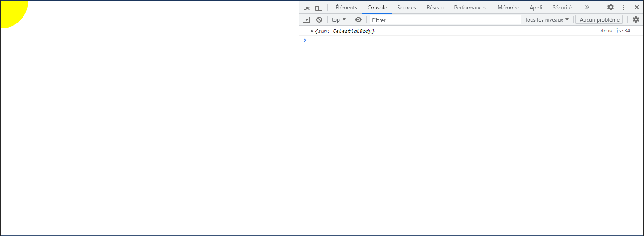Switch to the Sources tab
The image size is (644, 236).
click(407, 8)
